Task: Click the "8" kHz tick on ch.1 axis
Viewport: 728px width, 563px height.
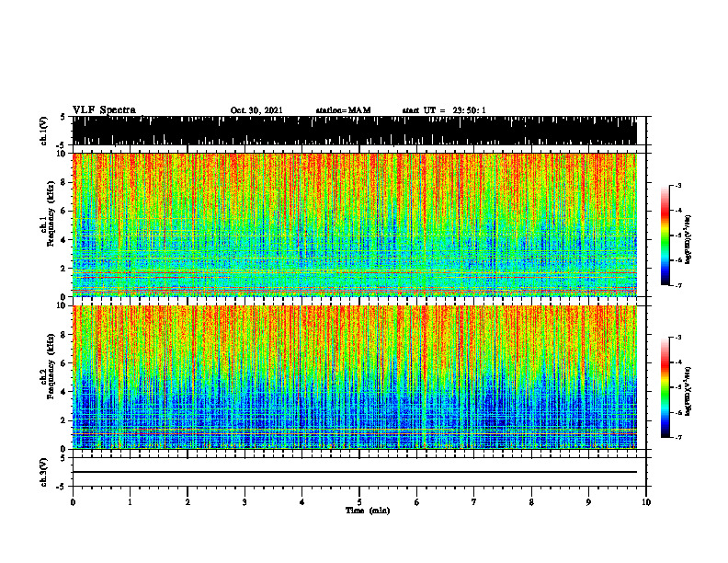Action: 65,182
